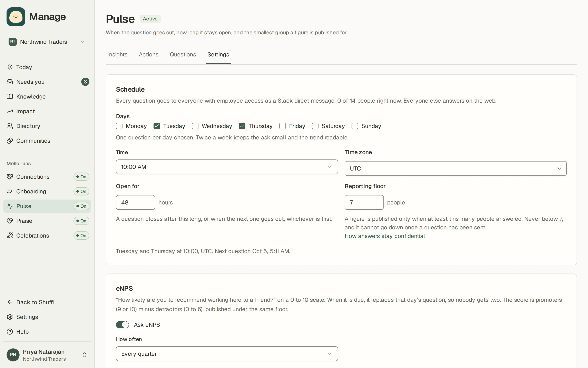
Task: Open Needs you inbox icon
Action: pyautogui.click(x=10, y=82)
